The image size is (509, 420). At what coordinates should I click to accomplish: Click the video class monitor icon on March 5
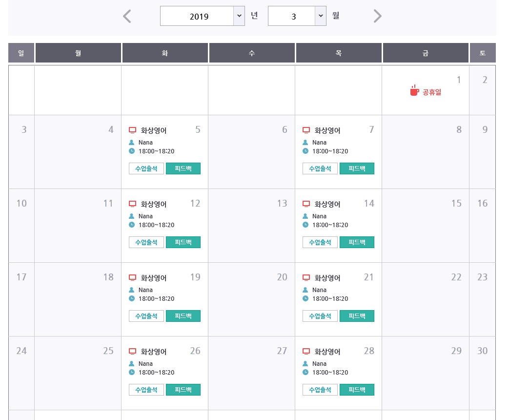(132, 130)
